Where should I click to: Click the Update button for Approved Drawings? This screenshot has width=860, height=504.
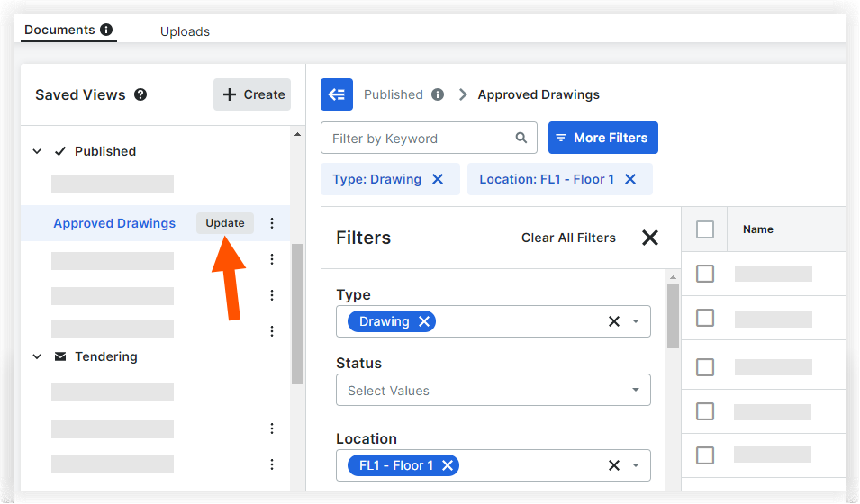[225, 223]
